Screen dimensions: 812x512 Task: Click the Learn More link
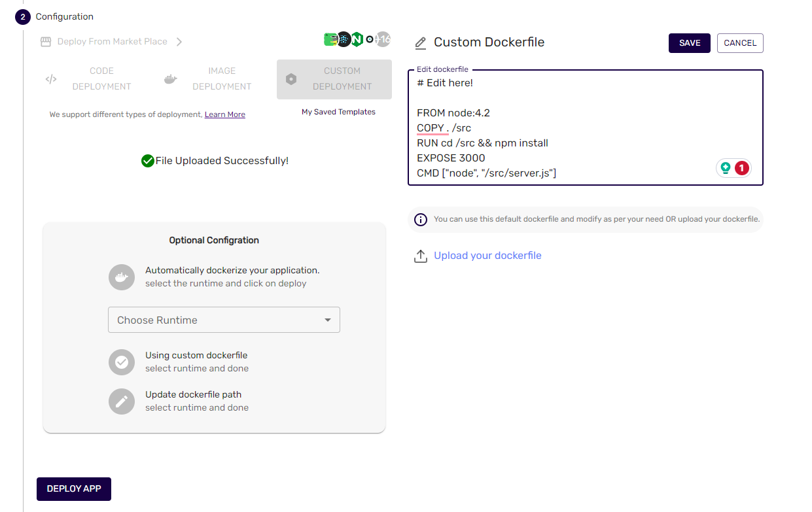coord(224,114)
